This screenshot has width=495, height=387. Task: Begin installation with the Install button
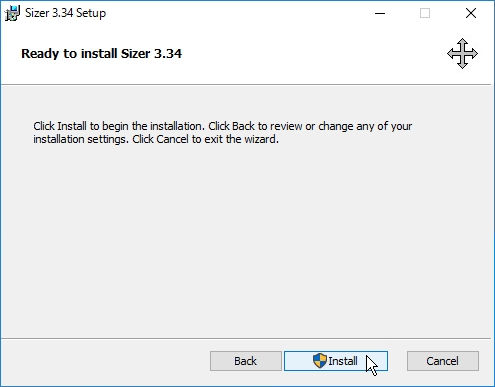(336, 361)
